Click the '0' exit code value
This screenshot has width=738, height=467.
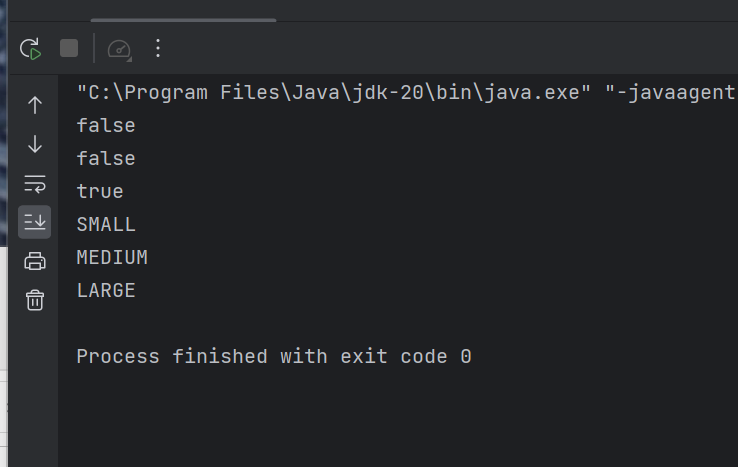pos(466,357)
